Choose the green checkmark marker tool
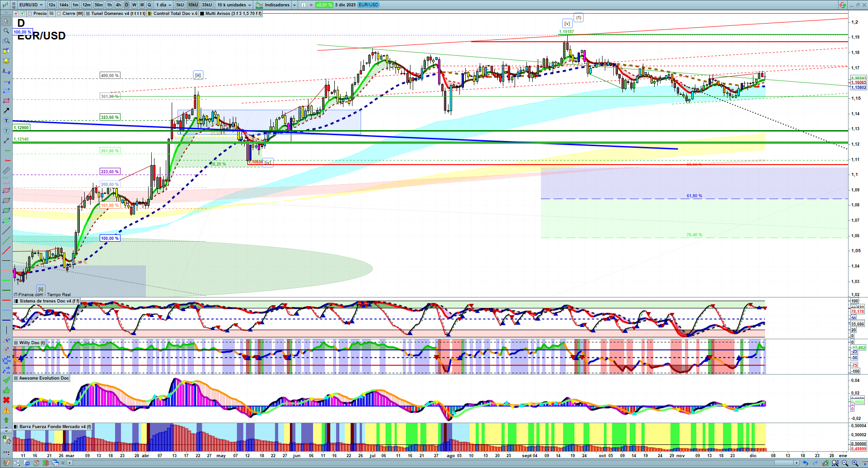Viewport: 868px width, 468px height. click(x=6, y=380)
